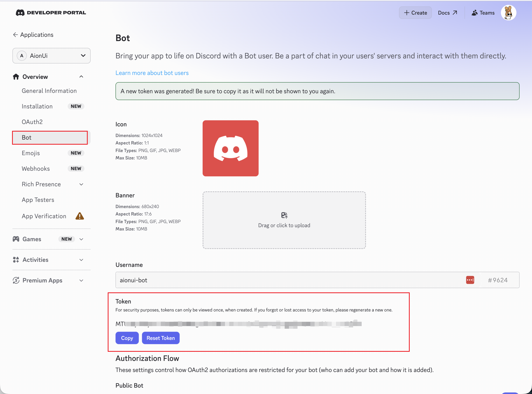Navigate to Webhooks settings

point(36,169)
